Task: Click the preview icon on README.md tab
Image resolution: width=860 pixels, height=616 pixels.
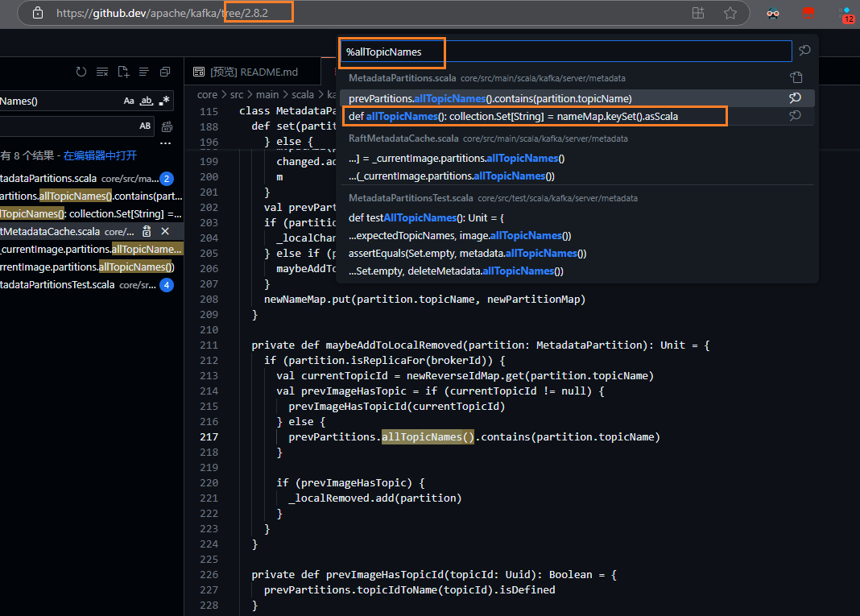Action: [199, 72]
